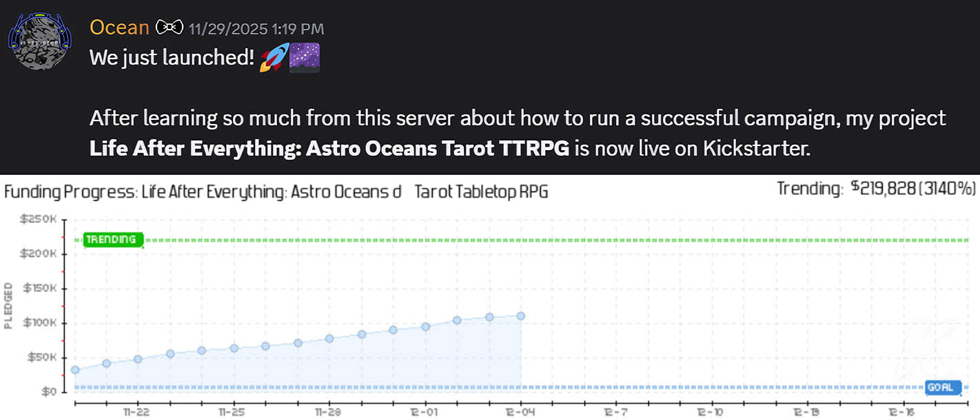Select the first pledge data point on the chart
Image resolution: width=980 pixels, height=420 pixels.
point(74,369)
